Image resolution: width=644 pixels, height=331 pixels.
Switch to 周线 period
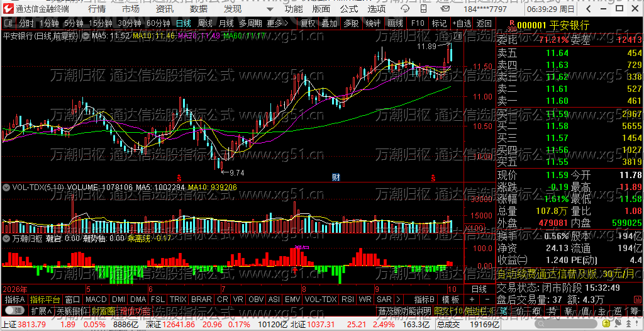tap(204, 23)
